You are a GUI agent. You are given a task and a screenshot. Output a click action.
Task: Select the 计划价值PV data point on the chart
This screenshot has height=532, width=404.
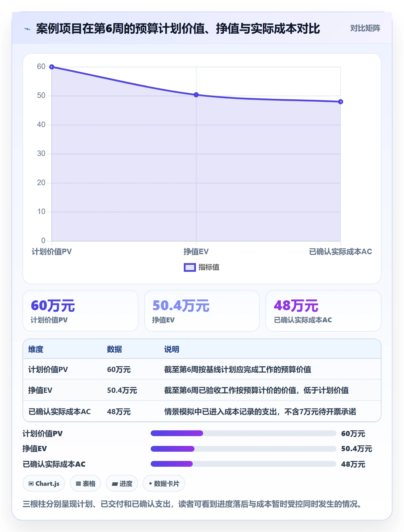coord(52,67)
